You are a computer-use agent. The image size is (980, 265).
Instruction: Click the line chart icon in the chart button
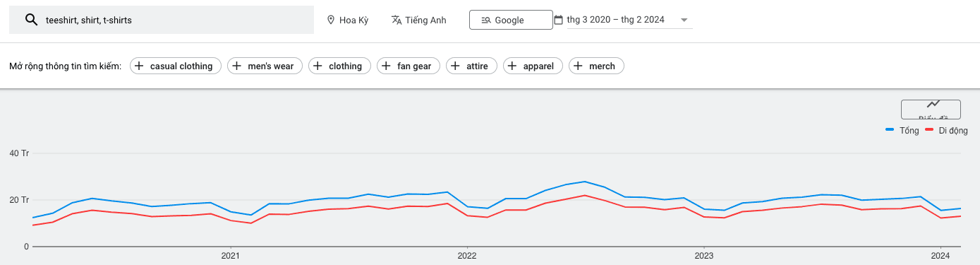(933, 104)
